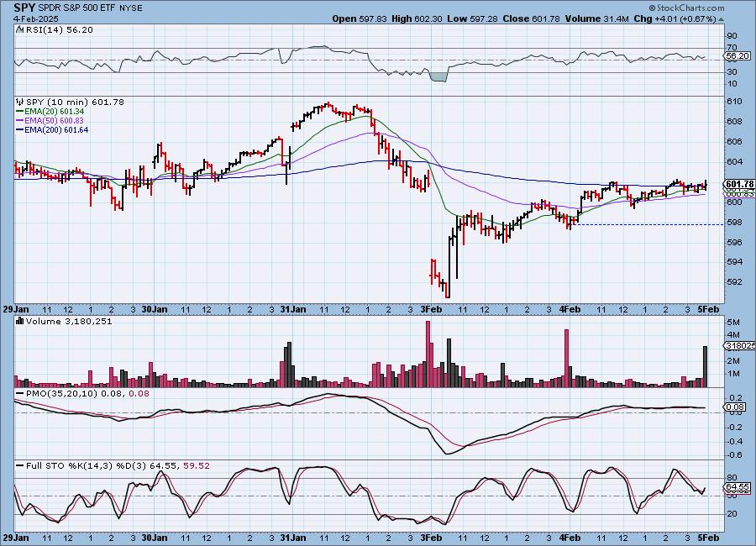Screen dimensions: 756x546
Task: Click the 'Chg +4.01 (+0.67%)' text
Action: coord(675,18)
